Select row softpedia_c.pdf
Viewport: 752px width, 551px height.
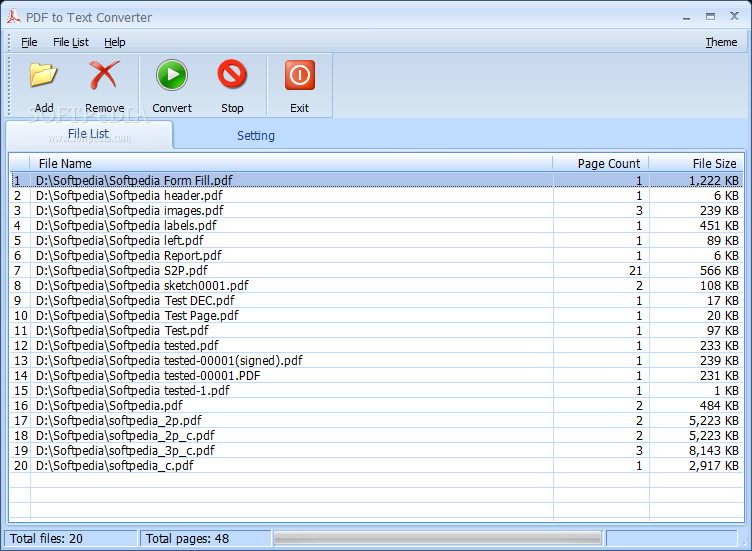click(376, 465)
